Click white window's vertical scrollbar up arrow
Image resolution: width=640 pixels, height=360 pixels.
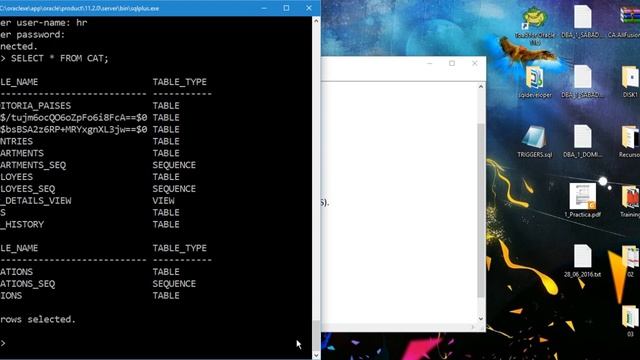coord(481,87)
